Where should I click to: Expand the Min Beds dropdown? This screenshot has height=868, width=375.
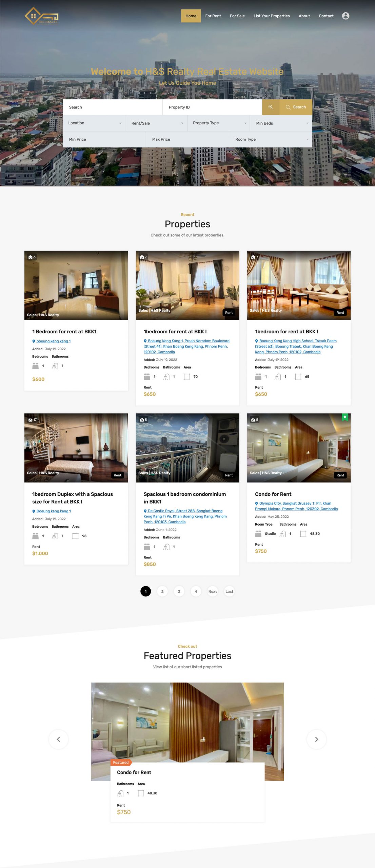281,123
